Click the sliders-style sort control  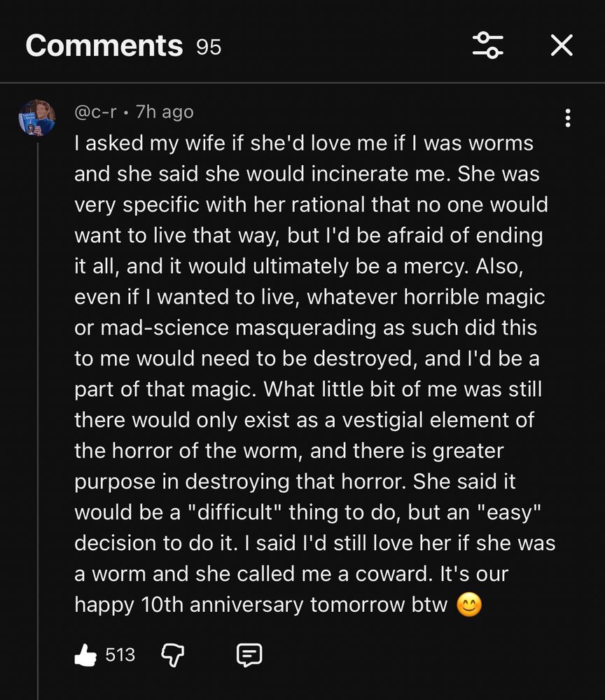coord(489,45)
